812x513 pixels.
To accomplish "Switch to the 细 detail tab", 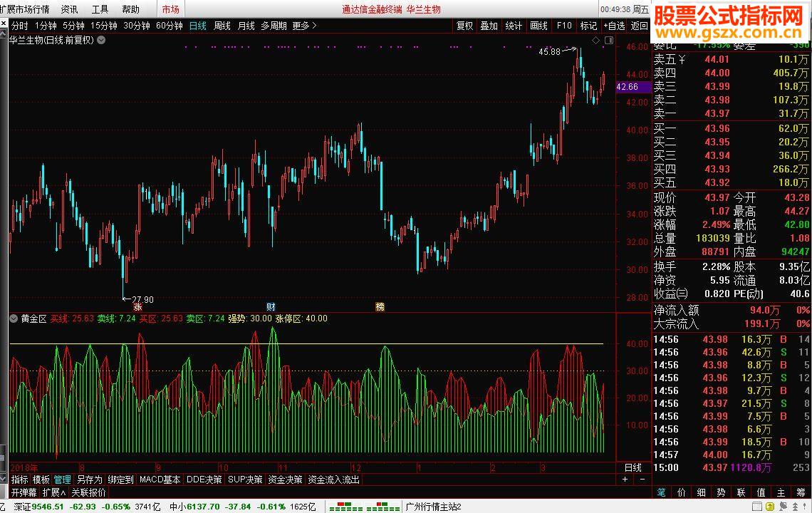I will (x=701, y=492).
